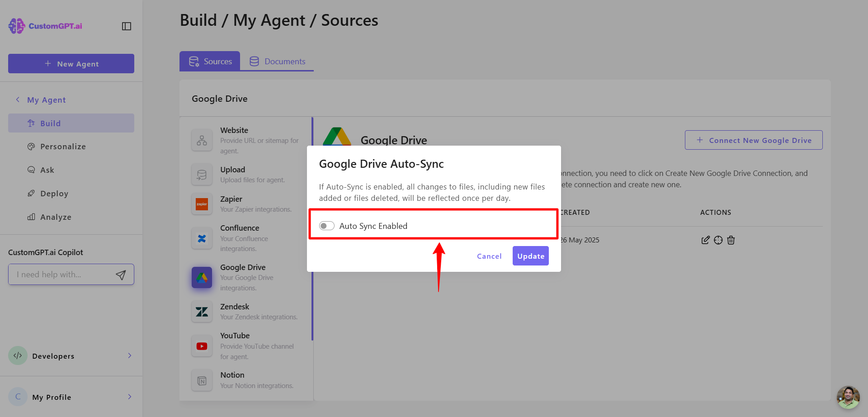Click the Auto Sync Enabled label
The image size is (868, 417).
pos(373,226)
